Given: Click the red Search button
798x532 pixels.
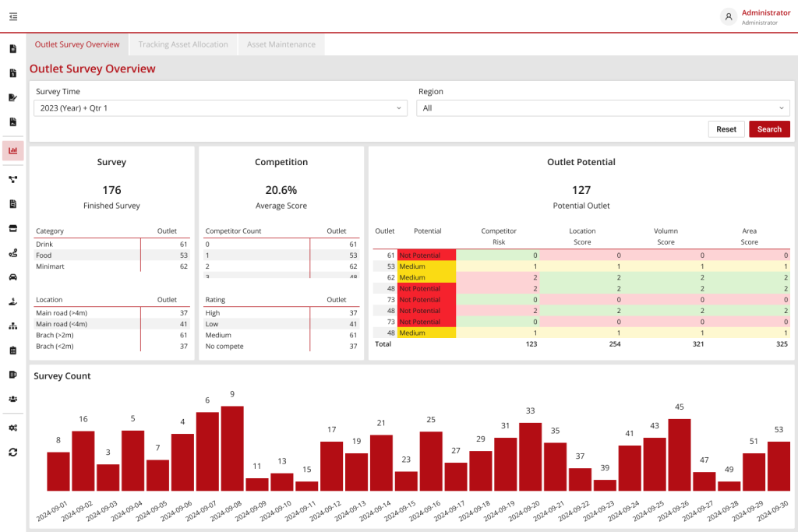Looking at the screenshot, I should tap(769, 129).
